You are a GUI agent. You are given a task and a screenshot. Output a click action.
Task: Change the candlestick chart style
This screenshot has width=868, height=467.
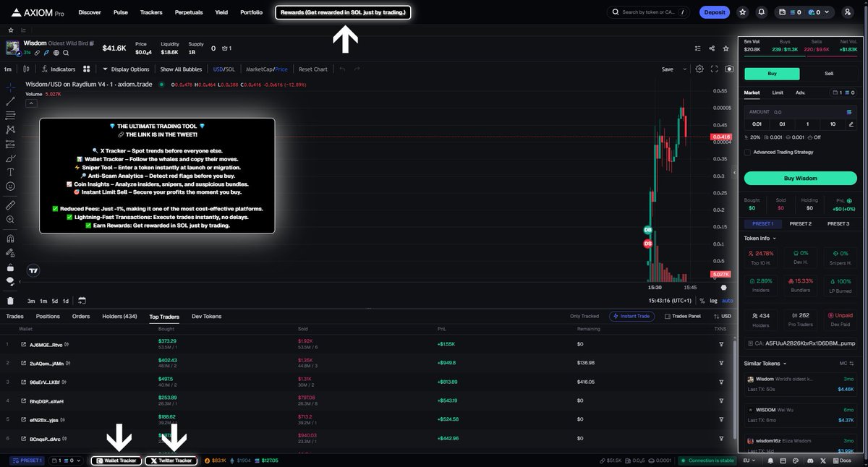[26, 69]
